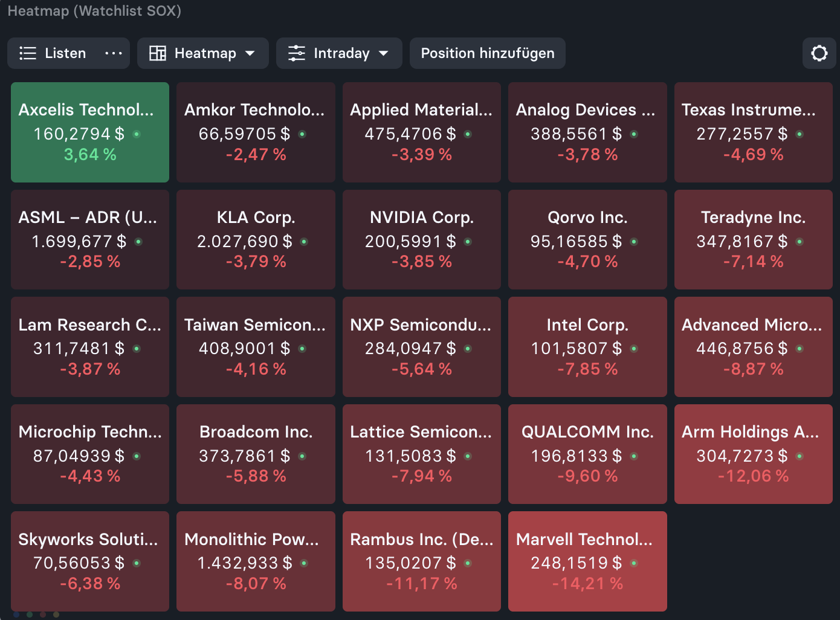
Task: Click Position hinzufügen button
Action: (x=488, y=53)
